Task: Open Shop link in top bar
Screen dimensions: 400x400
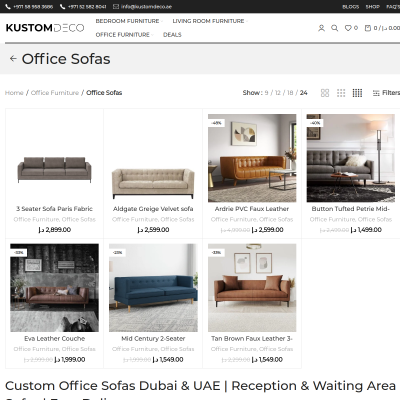Action: click(373, 7)
